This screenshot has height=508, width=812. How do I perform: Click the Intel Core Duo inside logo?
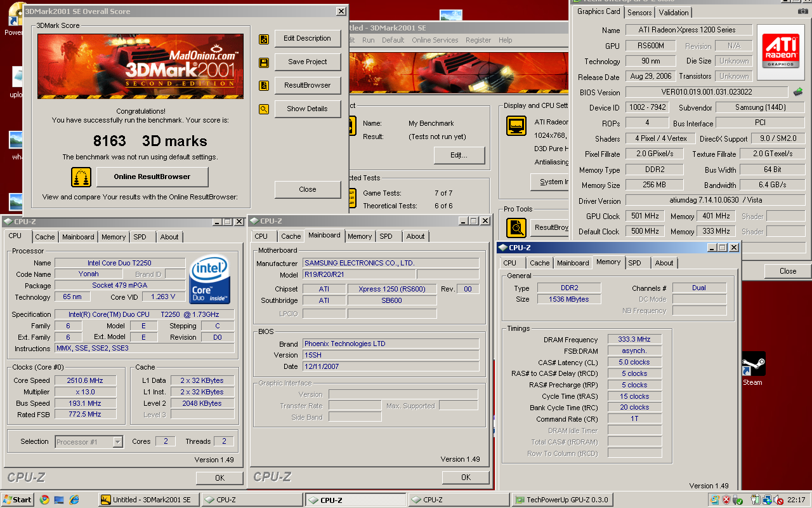click(209, 279)
